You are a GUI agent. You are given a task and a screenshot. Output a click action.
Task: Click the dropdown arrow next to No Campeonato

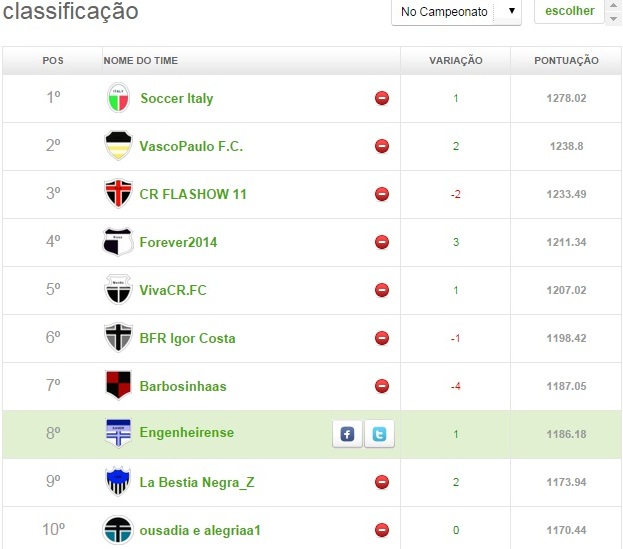tap(511, 12)
